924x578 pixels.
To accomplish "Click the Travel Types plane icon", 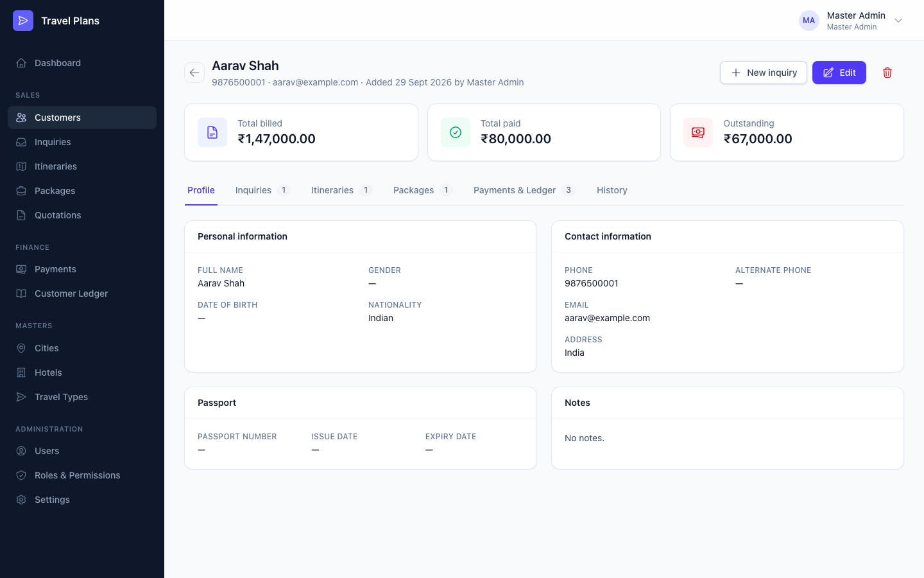I will pyautogui.click(x=21, y=397).
